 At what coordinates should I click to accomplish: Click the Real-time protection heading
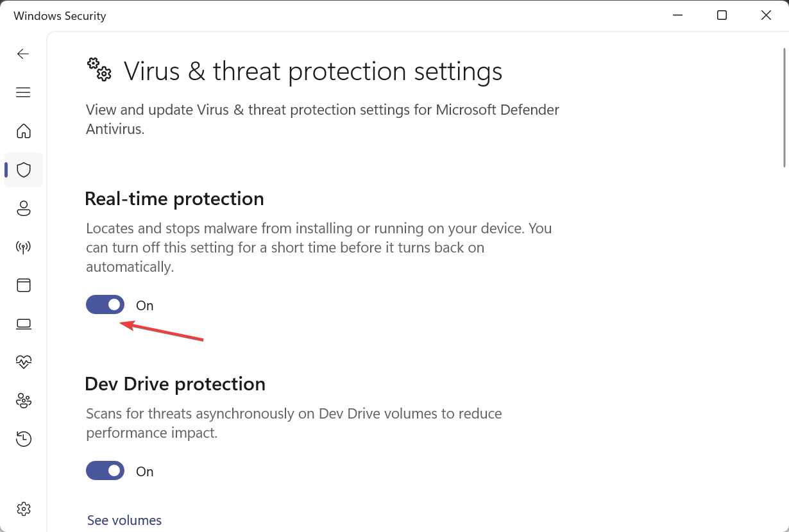[174, 199]
